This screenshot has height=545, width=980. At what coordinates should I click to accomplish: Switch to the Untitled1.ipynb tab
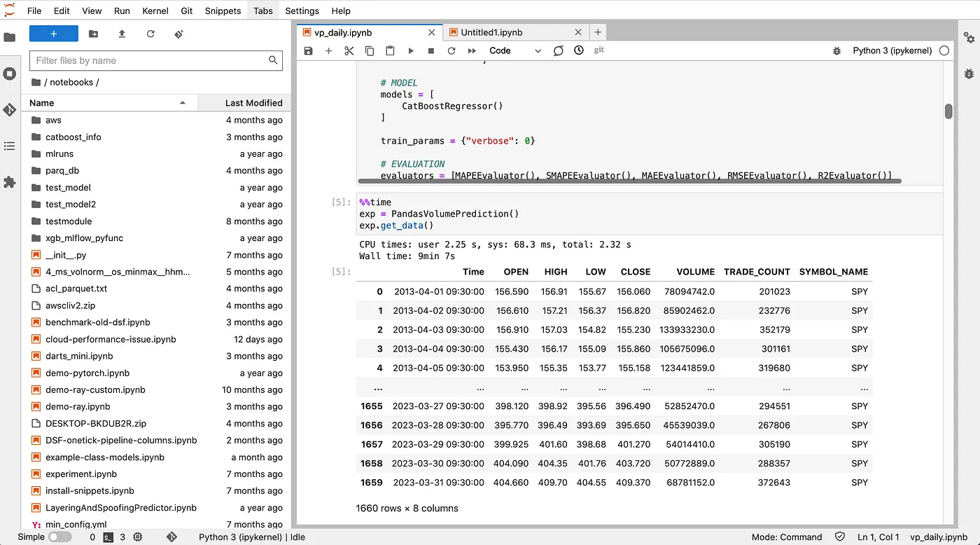tap(491, 32)
